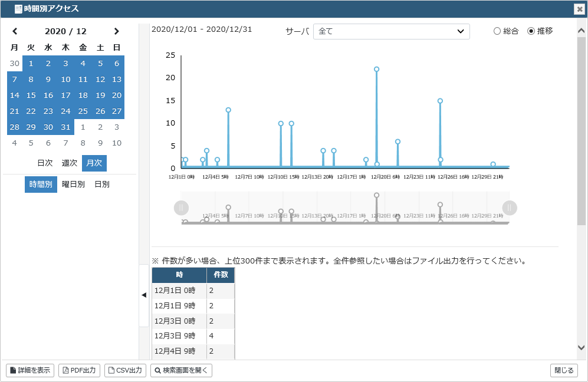Click table row 12月4日 9時
This screenshot has height=382, width=588.
coord(193,351)
